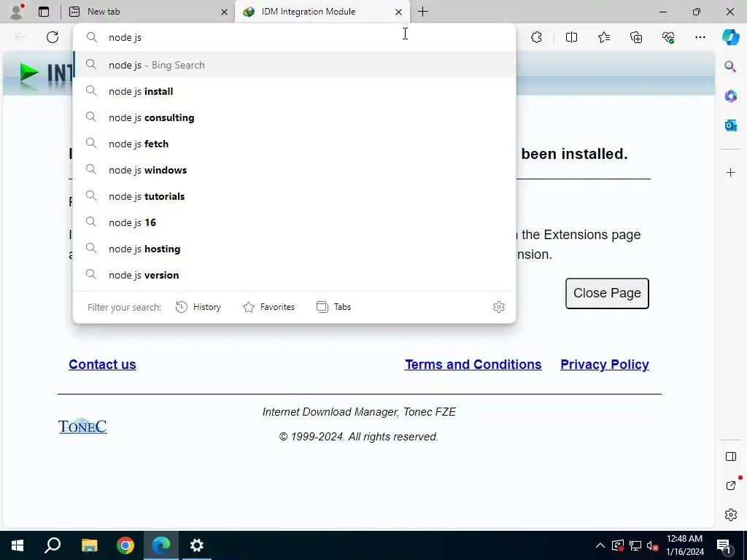Viewport: 747px width, 560px height.
Task: Close the IDM Integration Module tab
Action: point(398,12)
